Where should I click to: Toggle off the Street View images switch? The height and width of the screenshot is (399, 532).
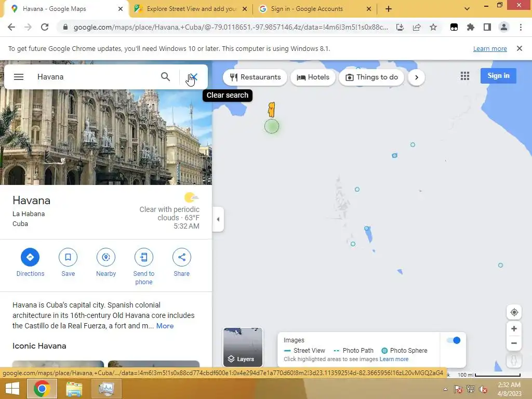pyautogui.click(x=453, y=340)
